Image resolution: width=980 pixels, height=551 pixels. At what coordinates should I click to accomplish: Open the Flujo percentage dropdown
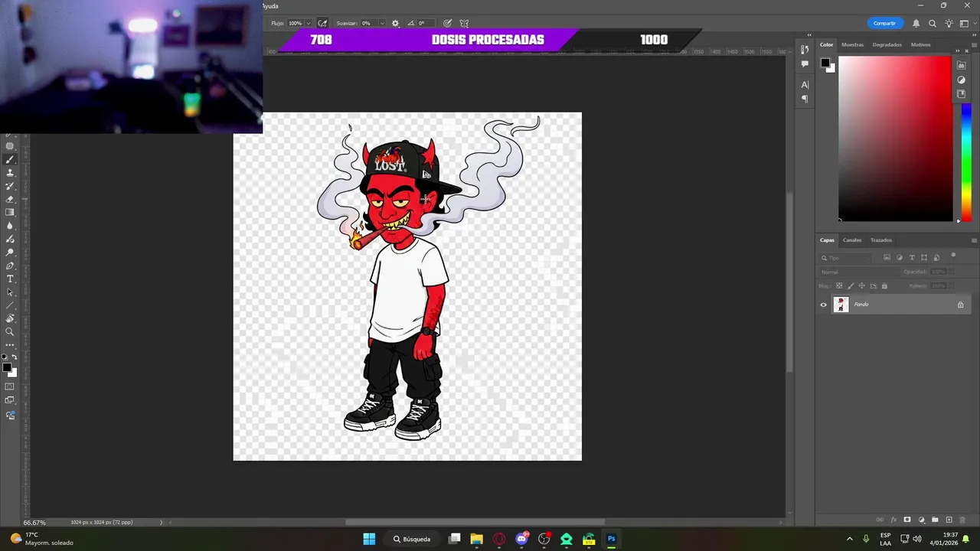[x=308, y=23]
